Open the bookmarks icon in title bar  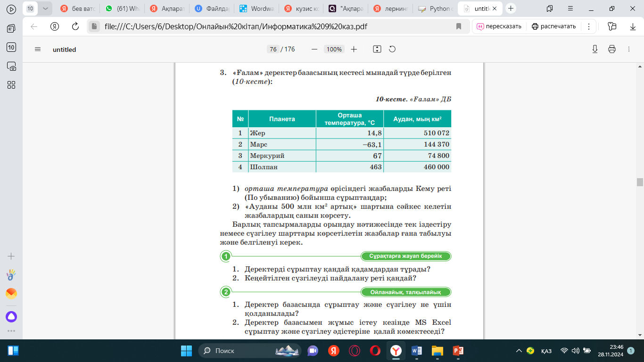(550, 8)
